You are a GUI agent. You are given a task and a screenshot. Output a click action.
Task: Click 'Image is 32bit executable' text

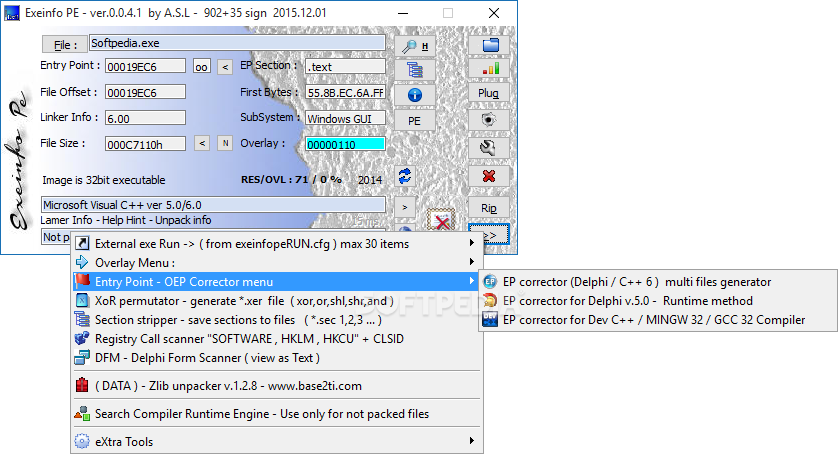104,180
